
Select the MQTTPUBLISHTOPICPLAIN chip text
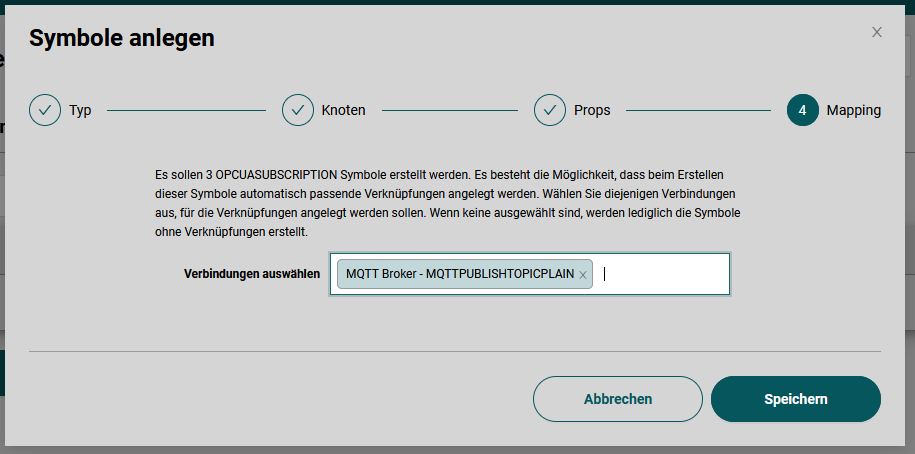[x=460, y=274]
